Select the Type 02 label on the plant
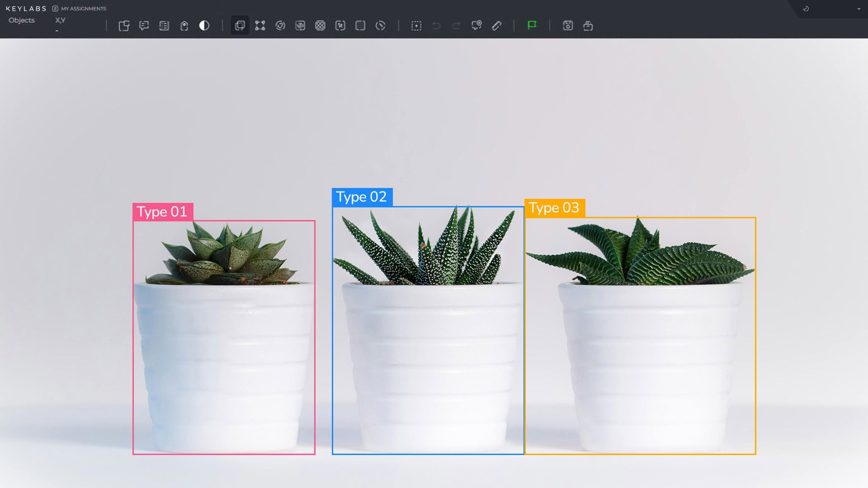868x488 pixels. click(361, 197)
